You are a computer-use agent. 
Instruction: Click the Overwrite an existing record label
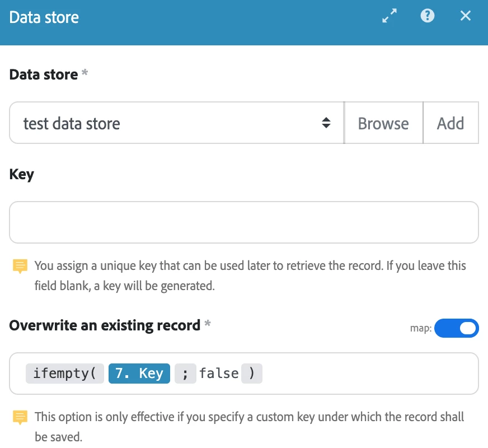click(105, 326)
